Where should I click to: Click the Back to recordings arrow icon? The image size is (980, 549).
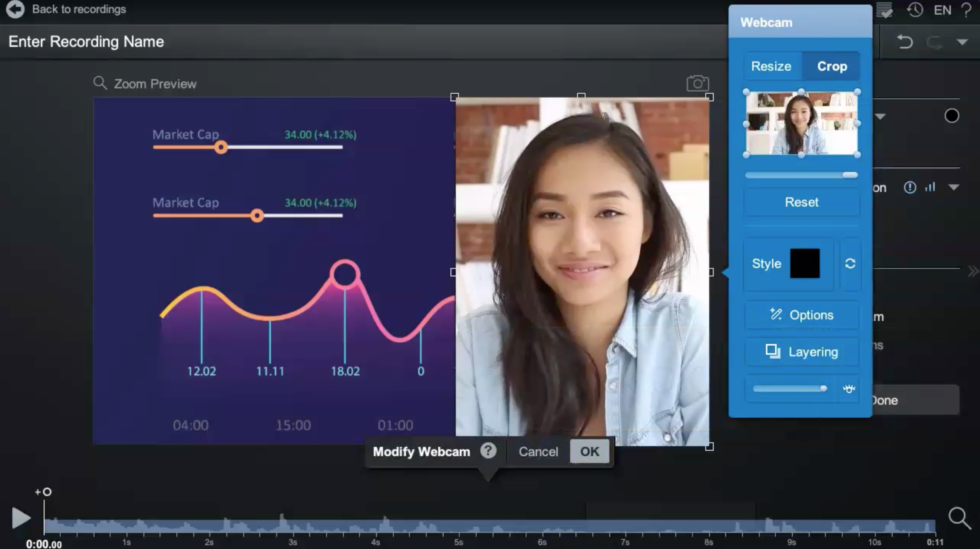point(15,9)
